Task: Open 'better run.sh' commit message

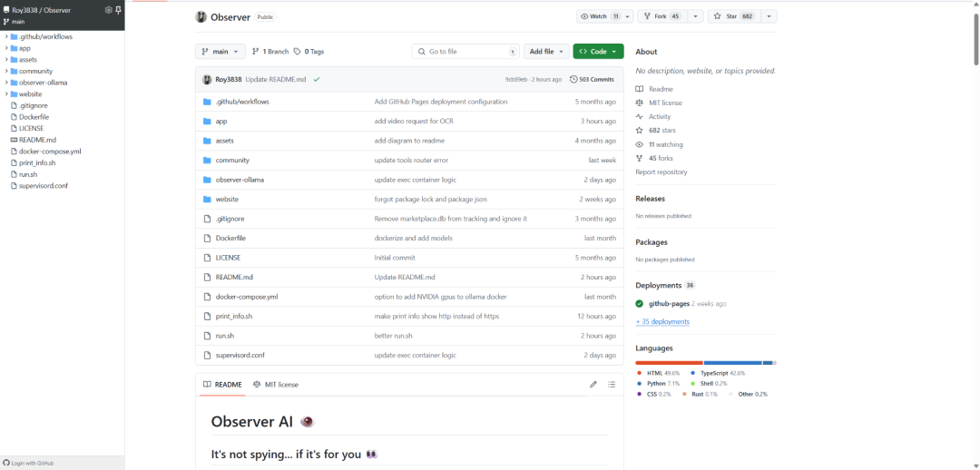Action: tap(393, 336)
